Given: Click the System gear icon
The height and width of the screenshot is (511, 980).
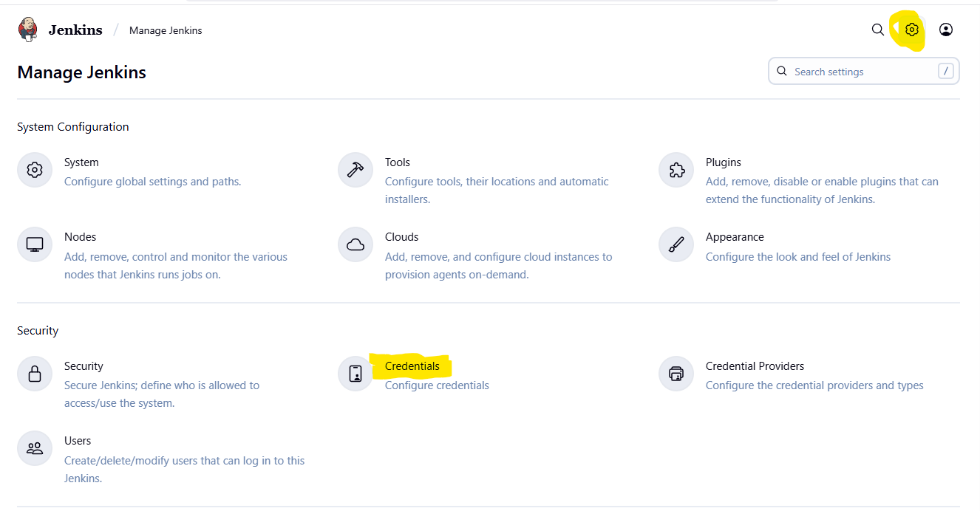Looking at the screenshot, I should tap(35, 170).
